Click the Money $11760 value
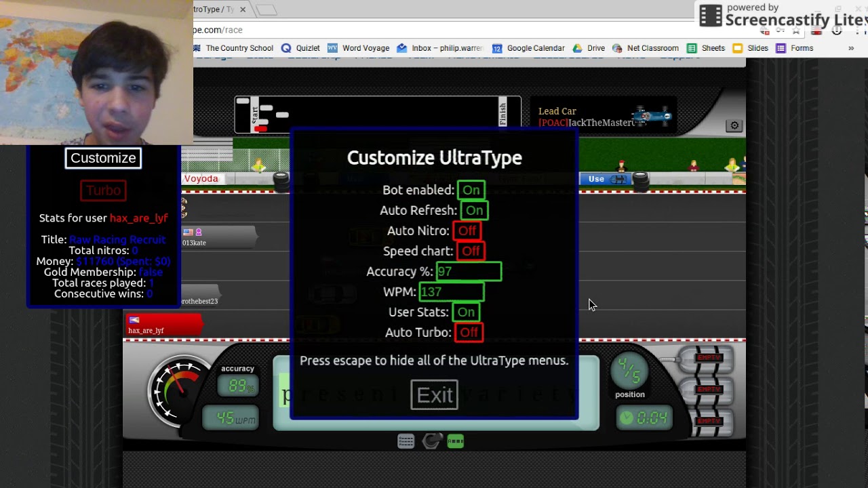The height and width of the screenshot is (488, 868). click(x=123, y=262)
